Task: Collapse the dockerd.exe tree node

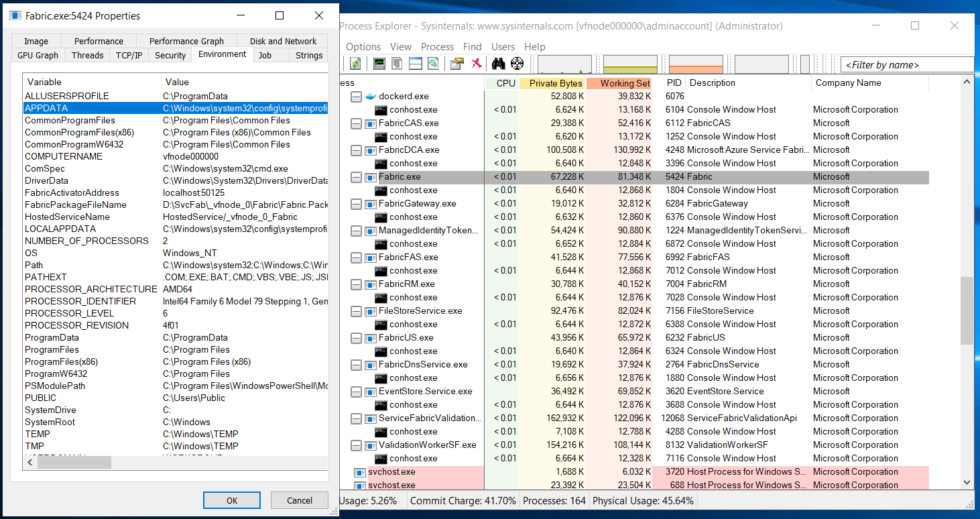Action: [356, 96]
